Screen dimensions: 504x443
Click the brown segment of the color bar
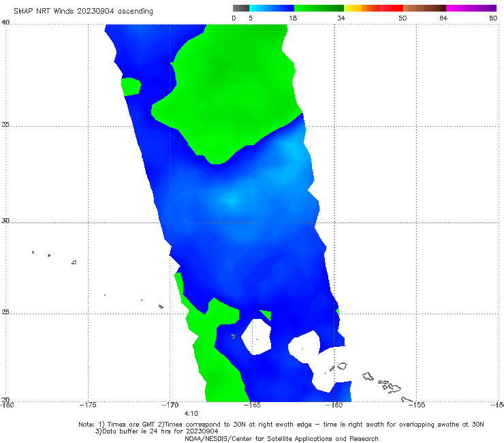point(424,8)
